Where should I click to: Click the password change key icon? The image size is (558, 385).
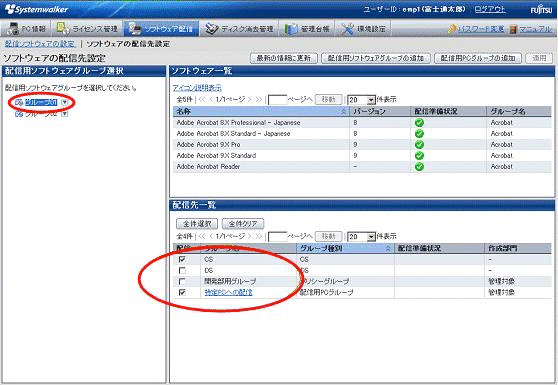[x=452, y=29]
